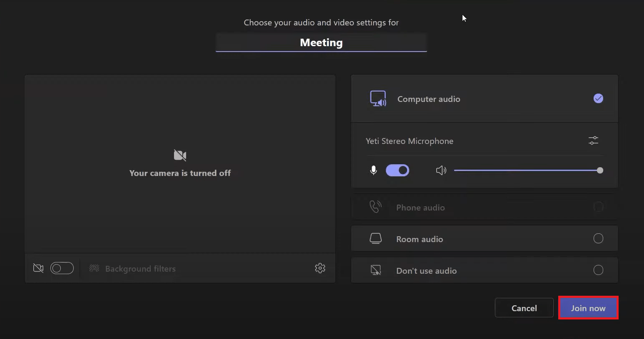Click the Phone audio label
Viewport: 644px width, 339px height.
point(420,208)
